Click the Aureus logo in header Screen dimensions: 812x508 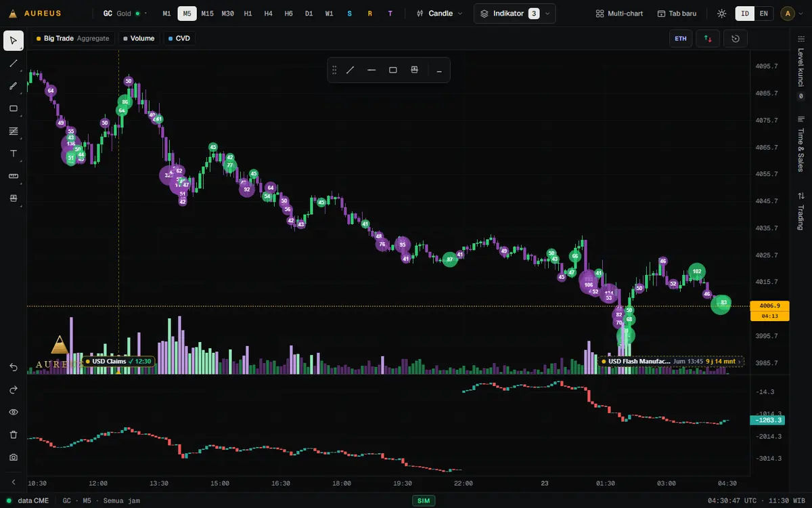(x=35, y=14)
